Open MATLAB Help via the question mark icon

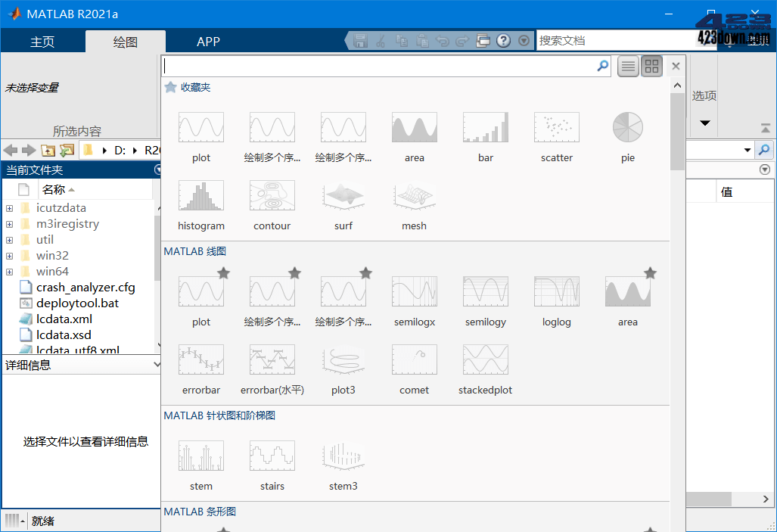point(503,41)
